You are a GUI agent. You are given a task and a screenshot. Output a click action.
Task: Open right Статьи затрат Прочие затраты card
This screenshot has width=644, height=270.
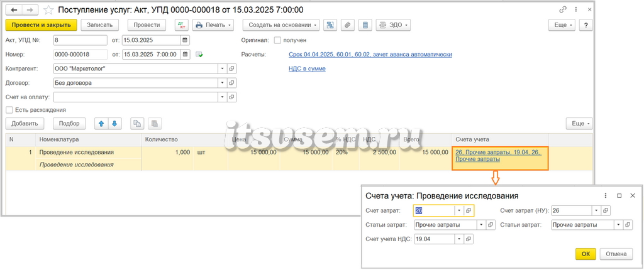point(628,225)
